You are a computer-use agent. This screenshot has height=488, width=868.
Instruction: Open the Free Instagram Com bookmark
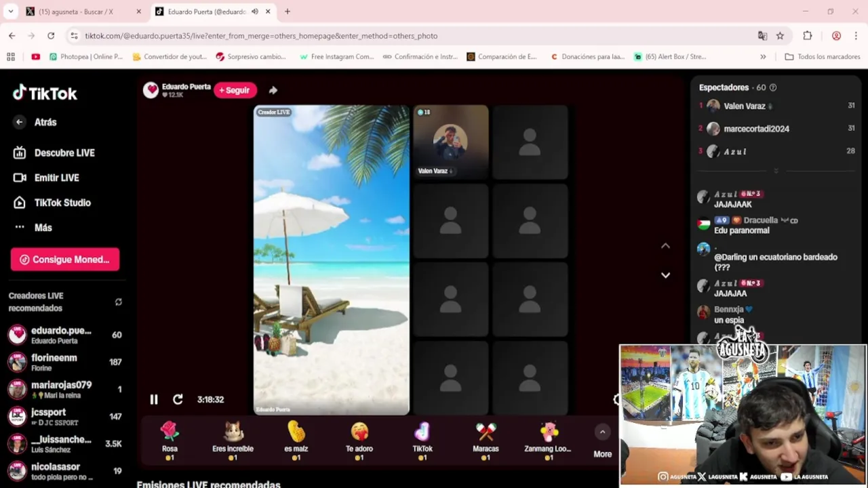[x=336, y=57]
